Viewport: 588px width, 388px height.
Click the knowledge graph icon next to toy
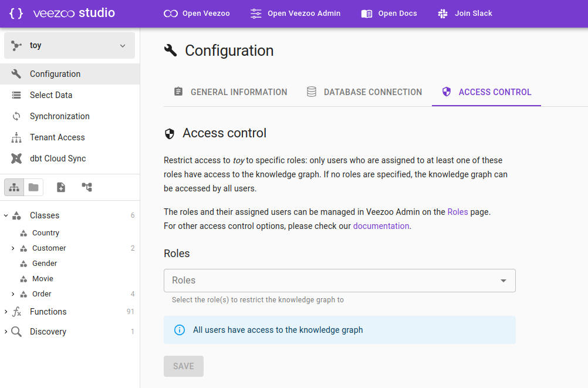[16, 45]
